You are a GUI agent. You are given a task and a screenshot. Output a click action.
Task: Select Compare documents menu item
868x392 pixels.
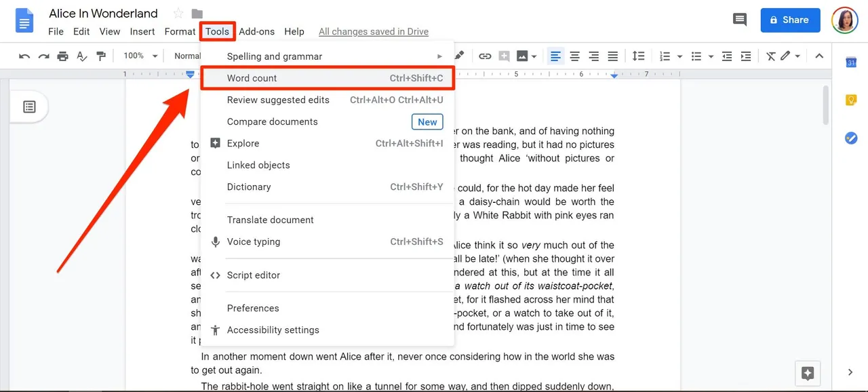(327, 121)
